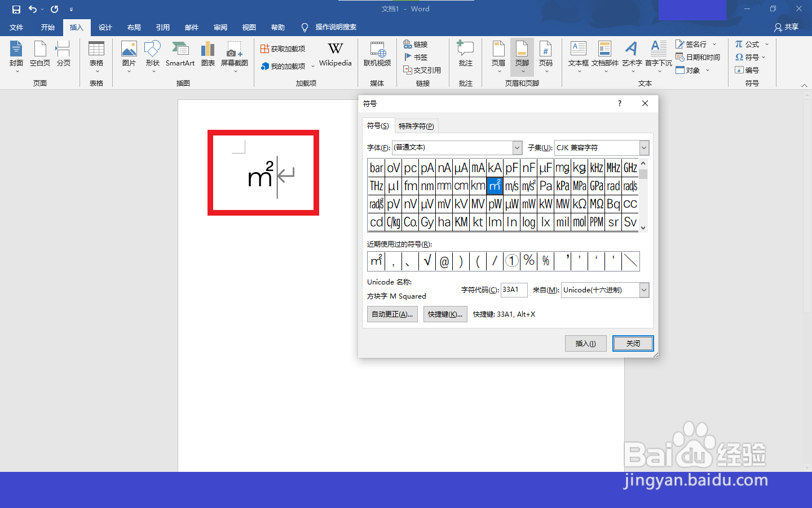Screen dimensions: 812x508
Task: Insert date and time (日期和时间)
Action: (698, 57)
